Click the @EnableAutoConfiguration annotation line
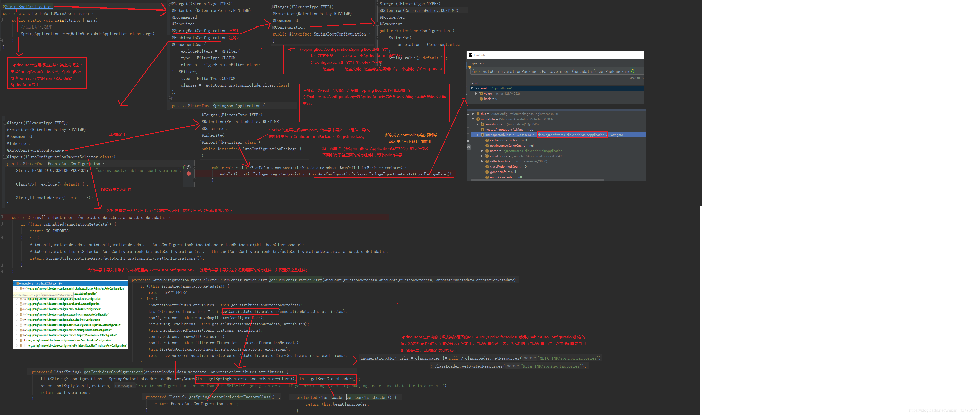980x415 pixels. (199, 38)
